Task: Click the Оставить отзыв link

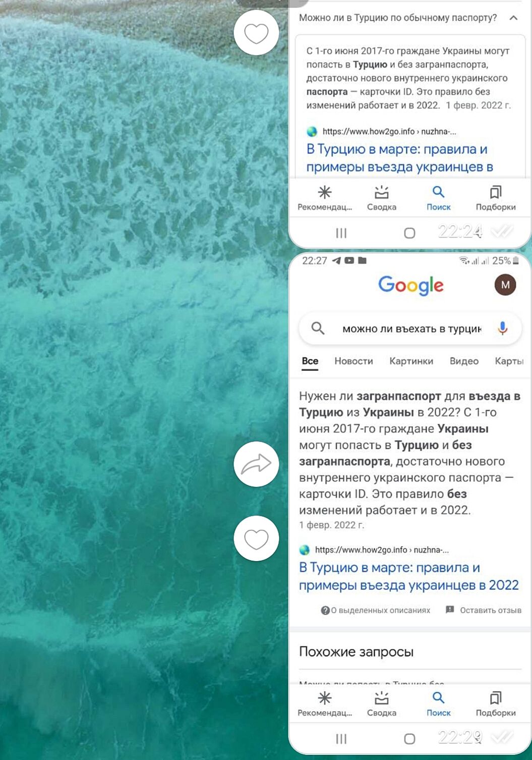Action: [490, 610]
